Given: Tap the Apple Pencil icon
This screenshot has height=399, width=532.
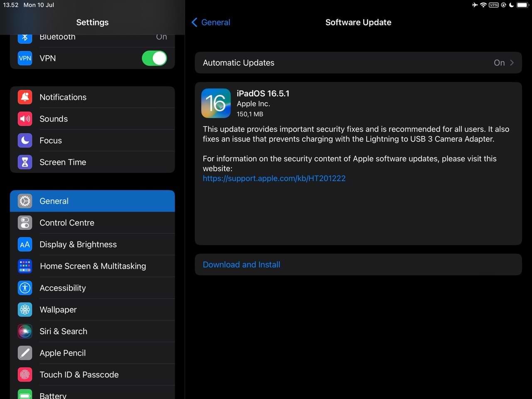Looking at the screenshot, I should pyautogui.click(x=25, y=353).
